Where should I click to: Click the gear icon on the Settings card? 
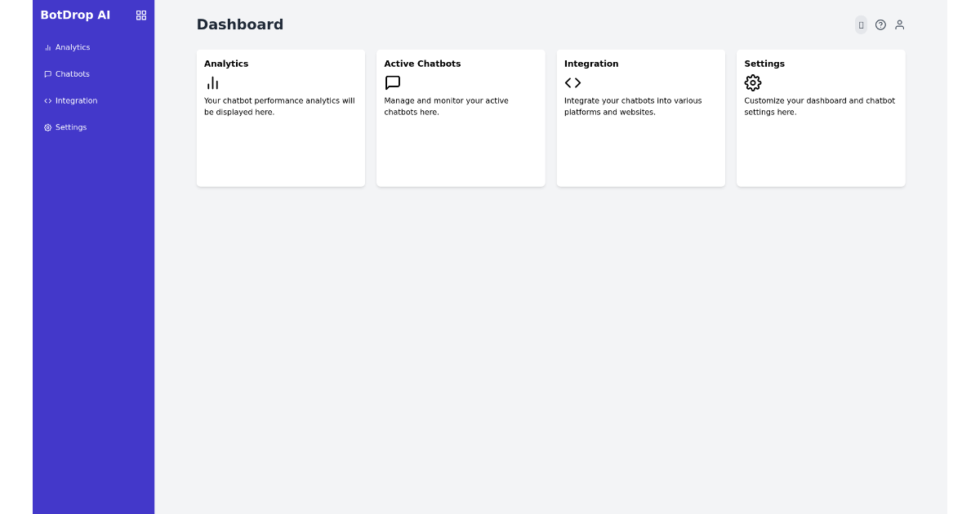(x=752, y=82)
